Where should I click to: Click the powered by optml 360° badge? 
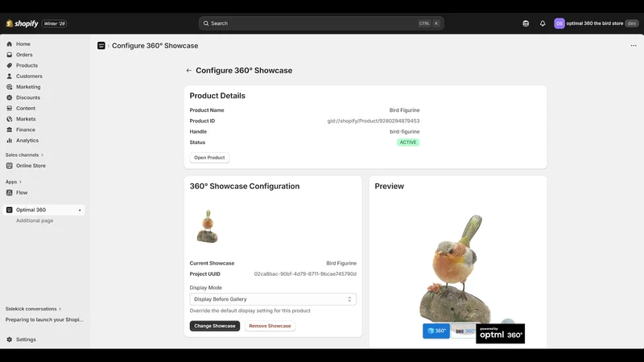pos(500,334)
